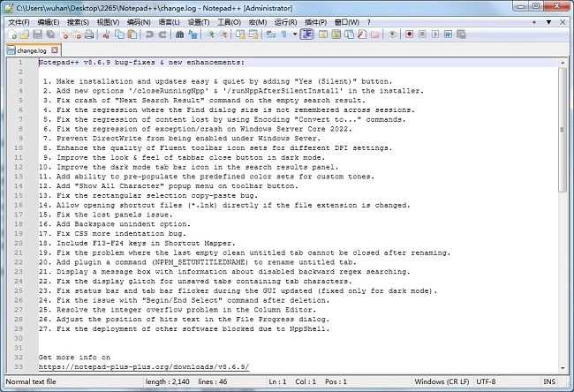Toggle the Indent Guide icon

[x=306, y=34]
